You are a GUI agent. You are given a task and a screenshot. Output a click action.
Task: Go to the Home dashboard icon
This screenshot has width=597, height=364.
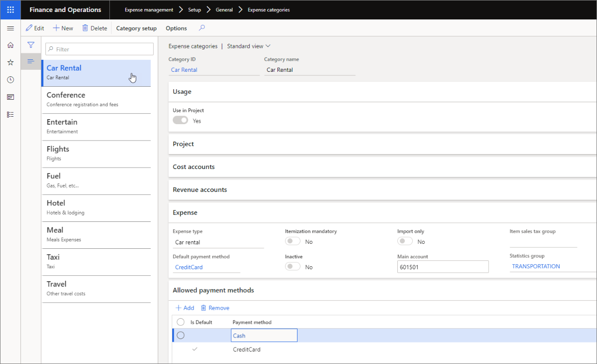pos(10,45)
